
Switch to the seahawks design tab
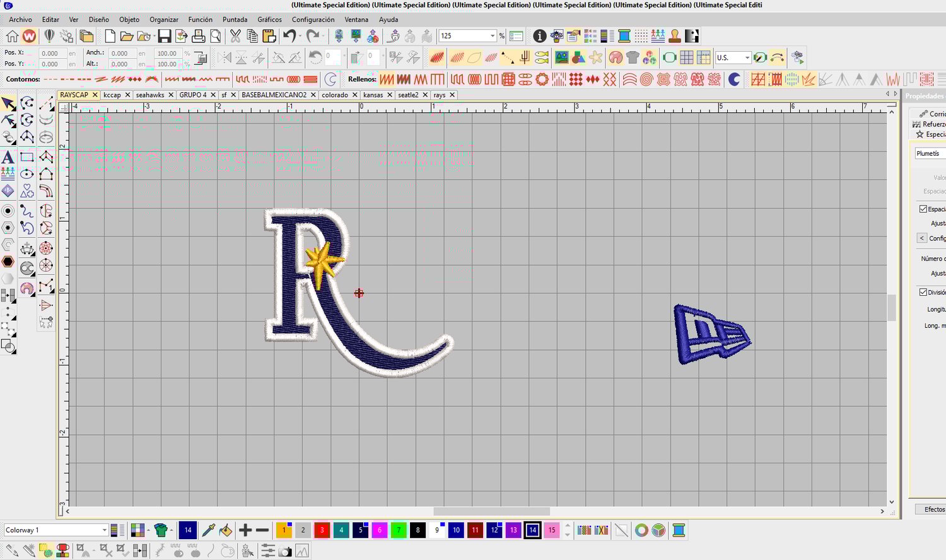pos(150,95)
